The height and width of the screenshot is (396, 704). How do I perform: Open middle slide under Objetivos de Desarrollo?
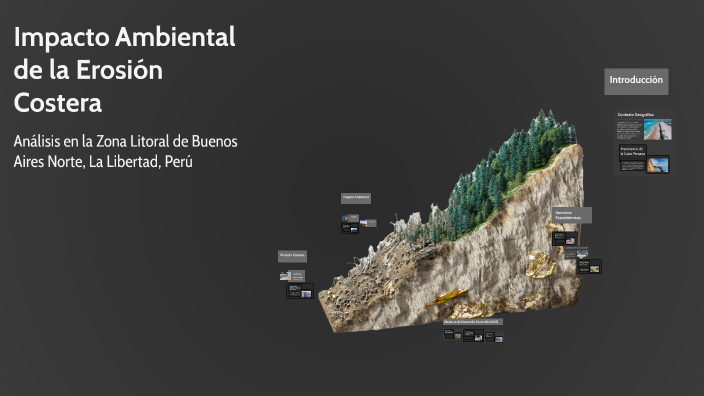coord(473,335)
